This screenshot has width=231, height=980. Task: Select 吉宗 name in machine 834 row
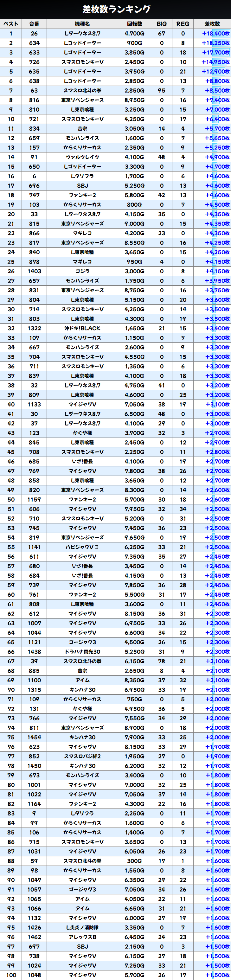pyautogui.click(x=82, y=129)
